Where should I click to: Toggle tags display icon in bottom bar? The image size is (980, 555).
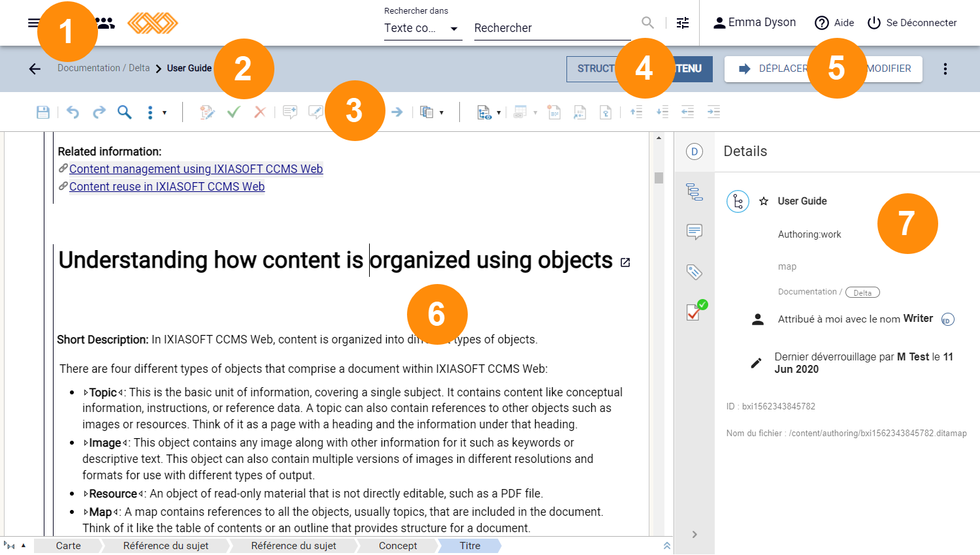[9, 546]
